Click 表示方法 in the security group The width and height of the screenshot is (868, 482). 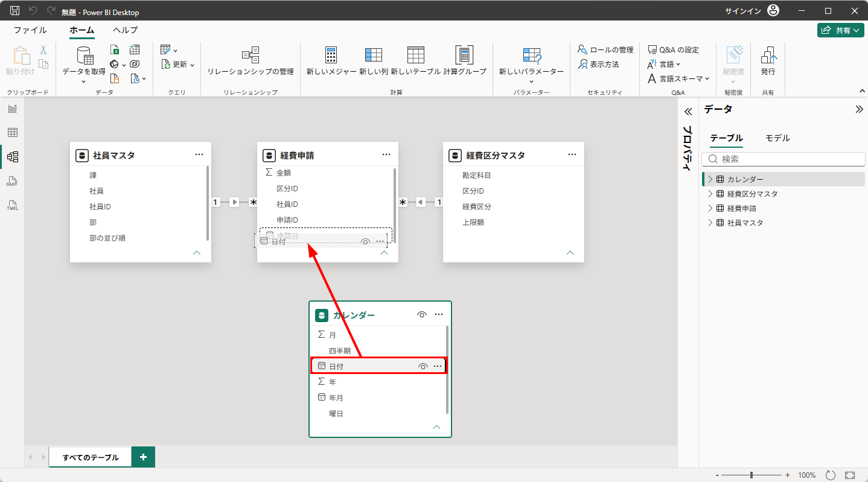point(599,65)
